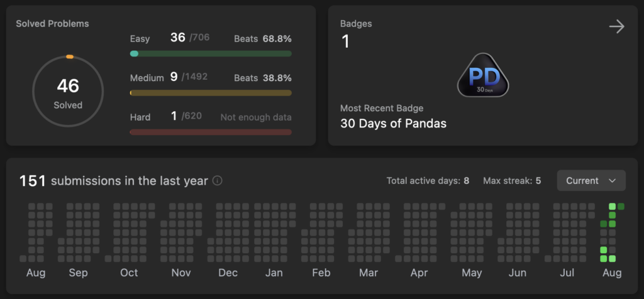Click the Solved Problems heading
Viewport: 644px width, 299px height.
coord(52,24)
